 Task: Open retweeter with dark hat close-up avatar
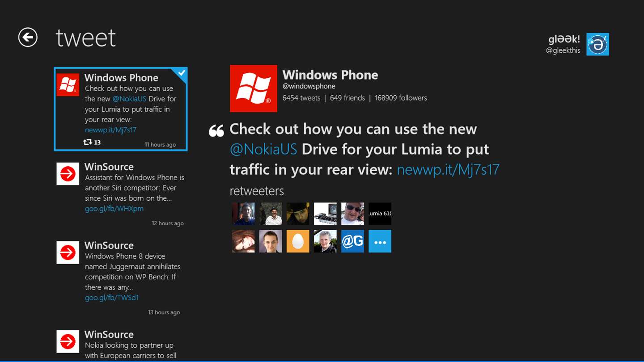coord(298,214)
